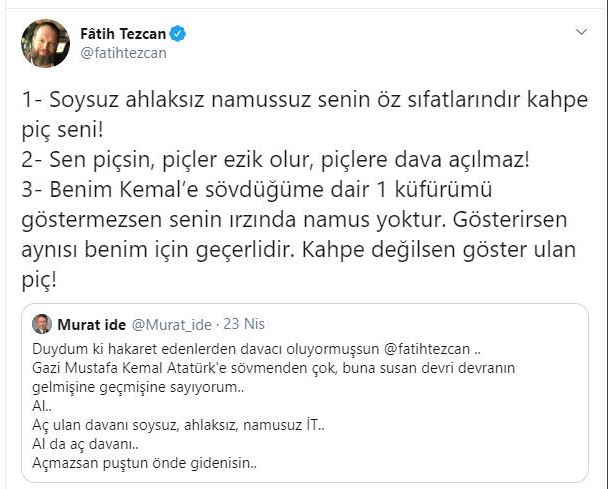Click the @fatihtezcan handle under the name
This screenshot has height=489, width=608.
coord(123,53)
